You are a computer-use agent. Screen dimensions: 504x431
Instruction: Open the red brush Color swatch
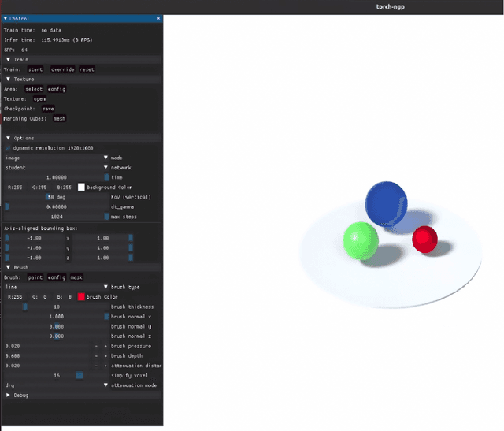tap(81, 297)
